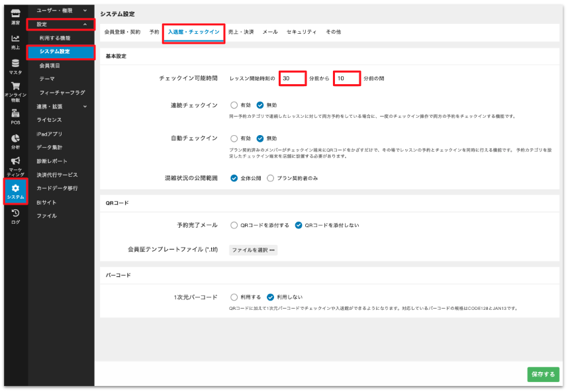Choose QRコードを添付する option
The width and height of the screenshot is (568, 392).
coord(234,225)
